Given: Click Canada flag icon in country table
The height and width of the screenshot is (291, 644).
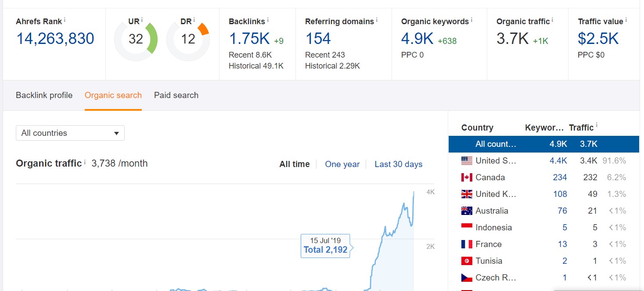Looking at the screenshot, I should point(467,178).
